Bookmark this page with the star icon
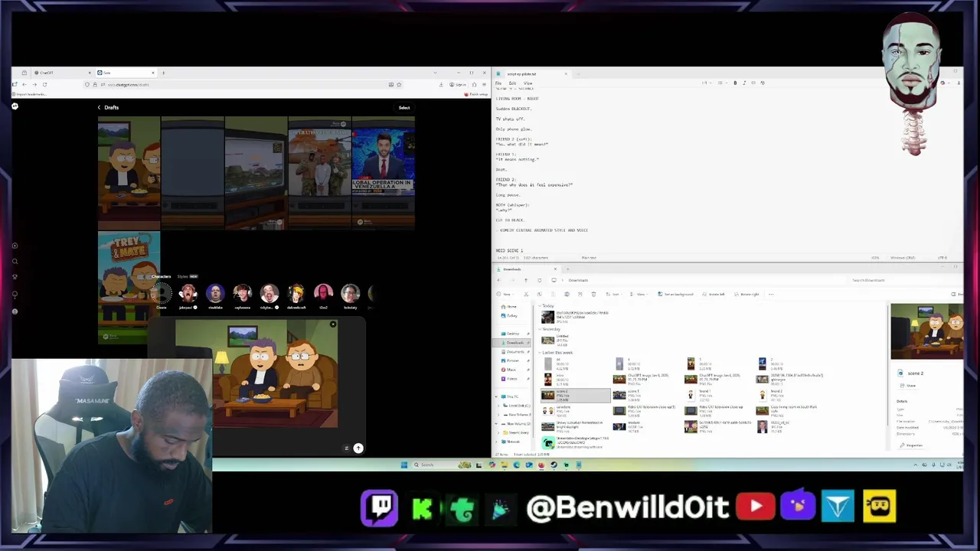 point(399,84)
